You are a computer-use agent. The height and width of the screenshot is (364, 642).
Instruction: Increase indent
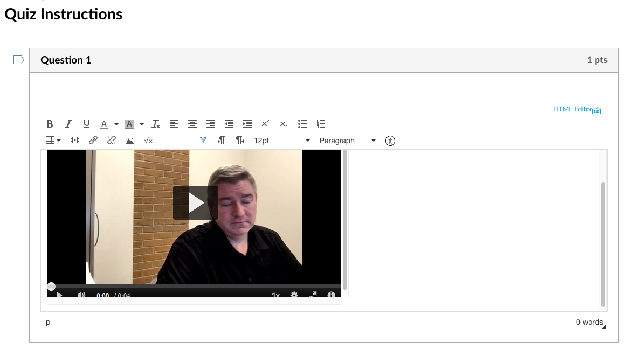point(247,124)
